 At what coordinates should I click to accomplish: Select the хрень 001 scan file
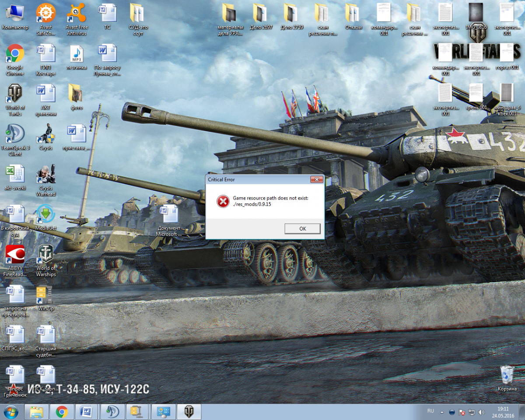pyautogui.click(x=476, y=97)
